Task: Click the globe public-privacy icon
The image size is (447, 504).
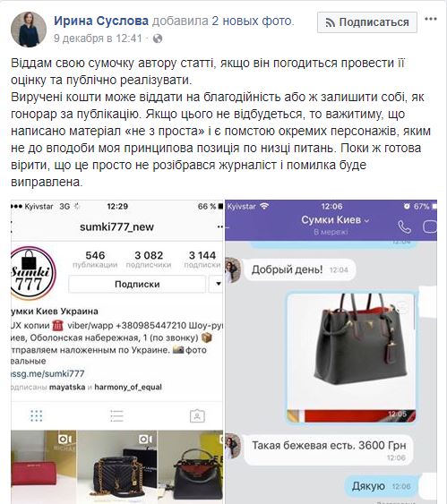Action: point(158,38)
